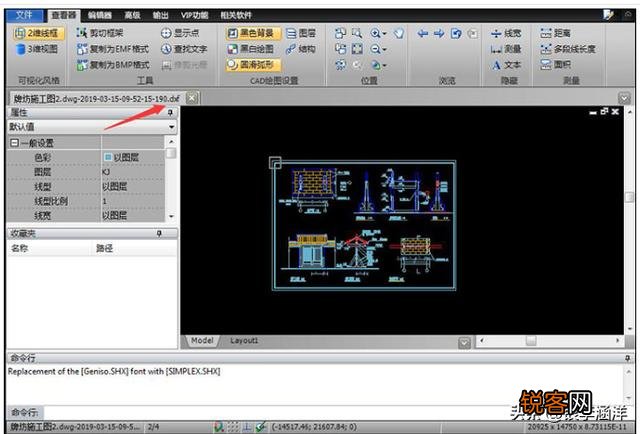Image resolution: width=640 pixels, height=434 pixels.
Task: Open the layout tabs dropdown button
Action: [464, 342]
